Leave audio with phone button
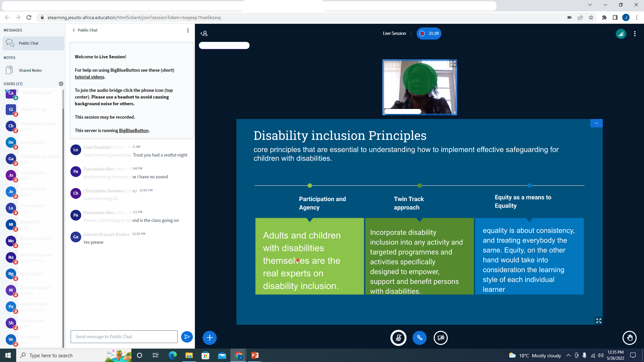The image size is (644, 362). 420,338
